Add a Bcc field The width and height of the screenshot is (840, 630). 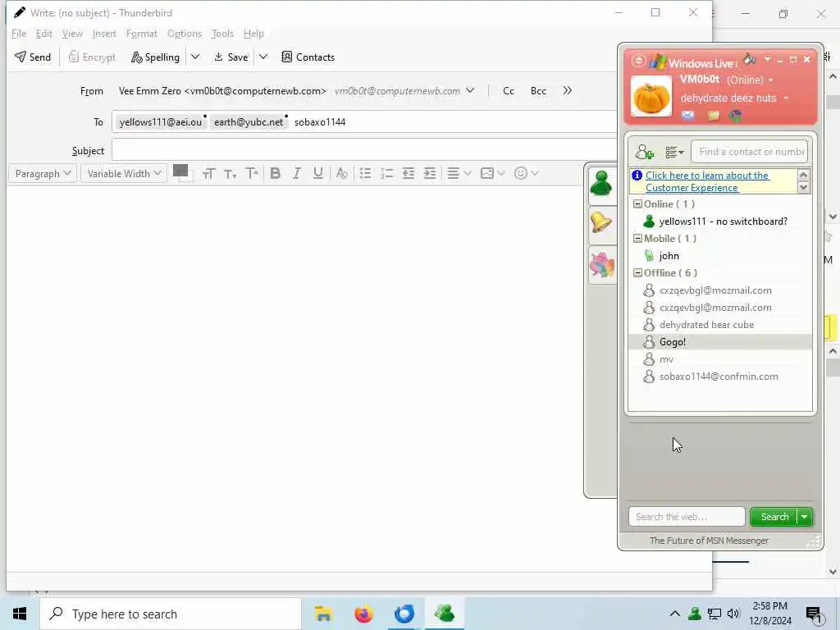538,90
